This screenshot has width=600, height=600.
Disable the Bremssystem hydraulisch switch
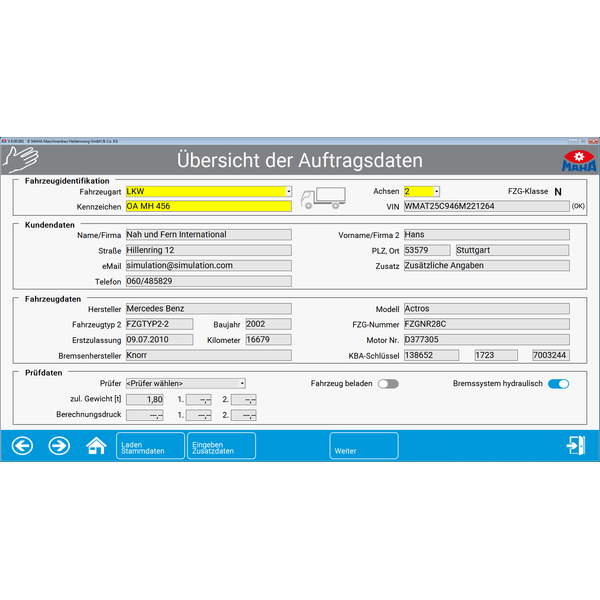(x=558, y=383)
